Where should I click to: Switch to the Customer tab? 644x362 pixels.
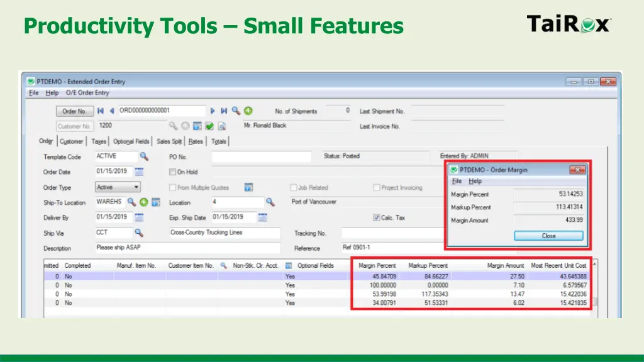pos(72,141)
